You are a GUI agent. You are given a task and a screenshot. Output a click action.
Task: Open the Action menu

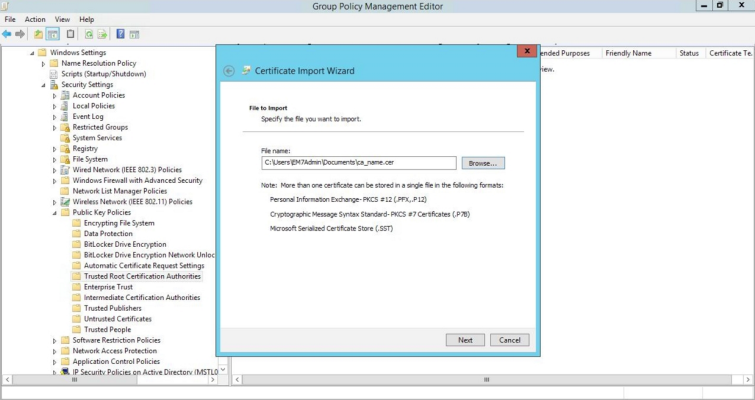tap(35, 19)
